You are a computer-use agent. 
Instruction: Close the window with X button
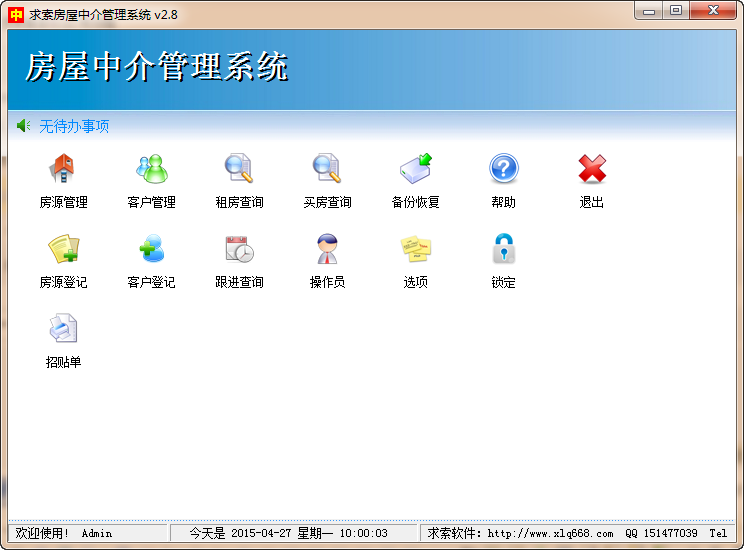713,10
